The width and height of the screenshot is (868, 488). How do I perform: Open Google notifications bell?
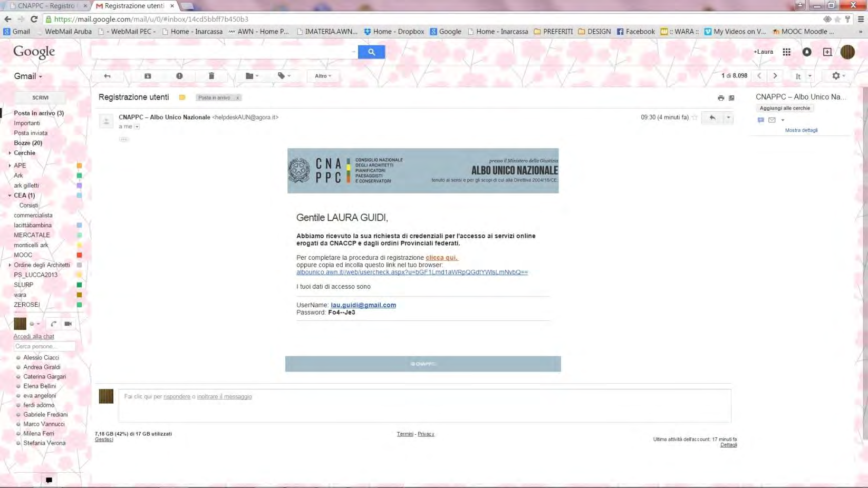click(x=807, y=52)
